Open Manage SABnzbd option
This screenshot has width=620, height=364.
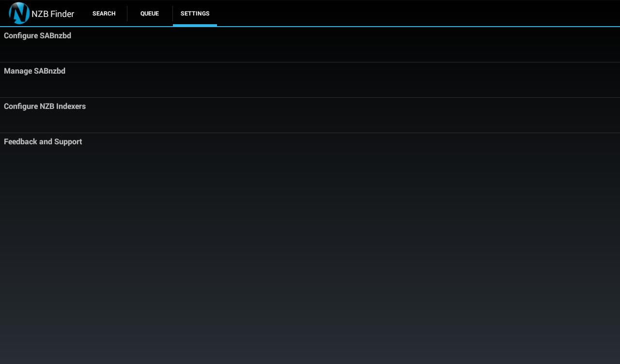click(x=310, y=80)
